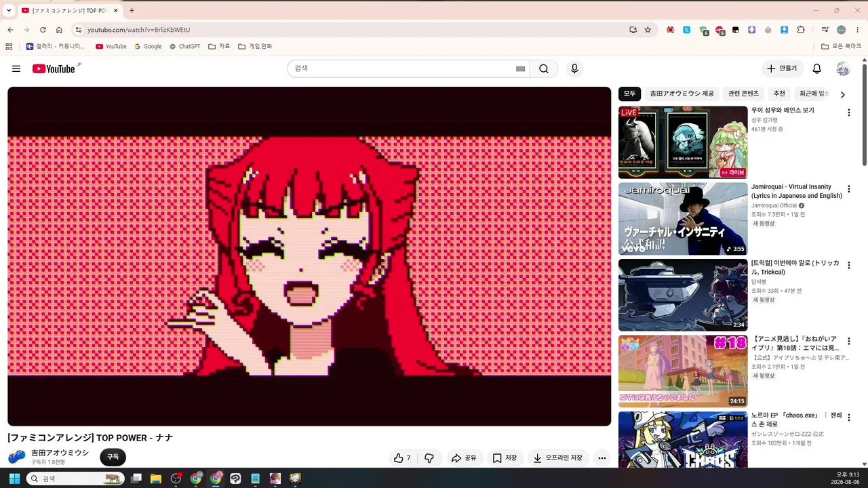Install the app from the address bar icon
The image size is (868, 488).
[633, 30]
